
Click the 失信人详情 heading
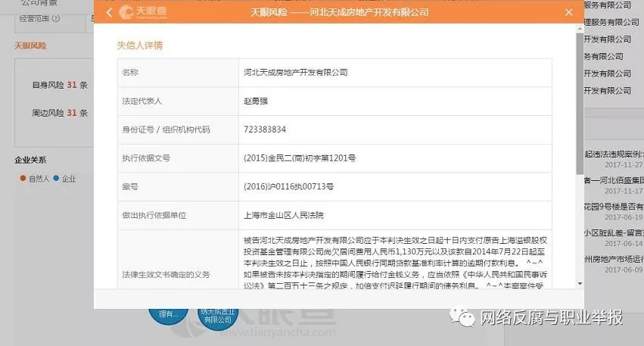click(140, 45)
